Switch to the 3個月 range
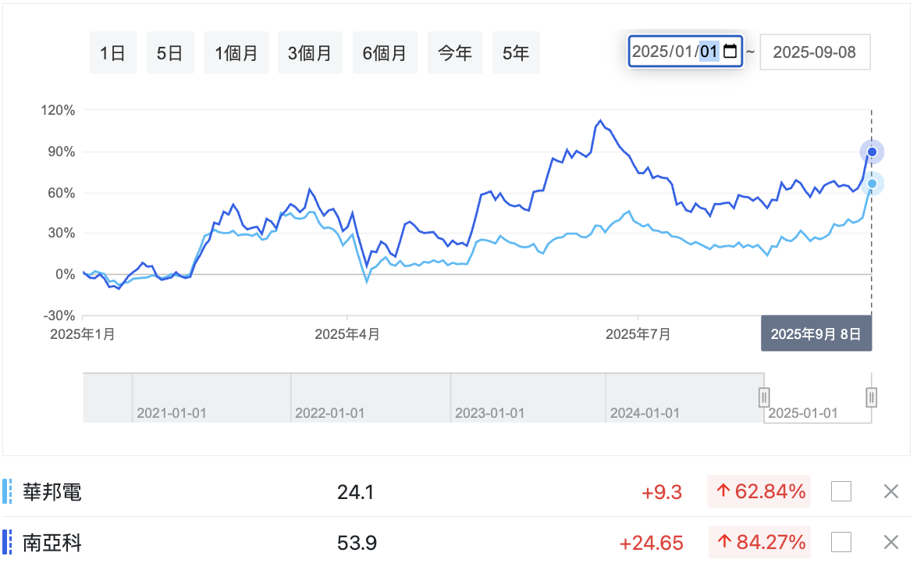924x567 pixels. click(x=310, y=53)
